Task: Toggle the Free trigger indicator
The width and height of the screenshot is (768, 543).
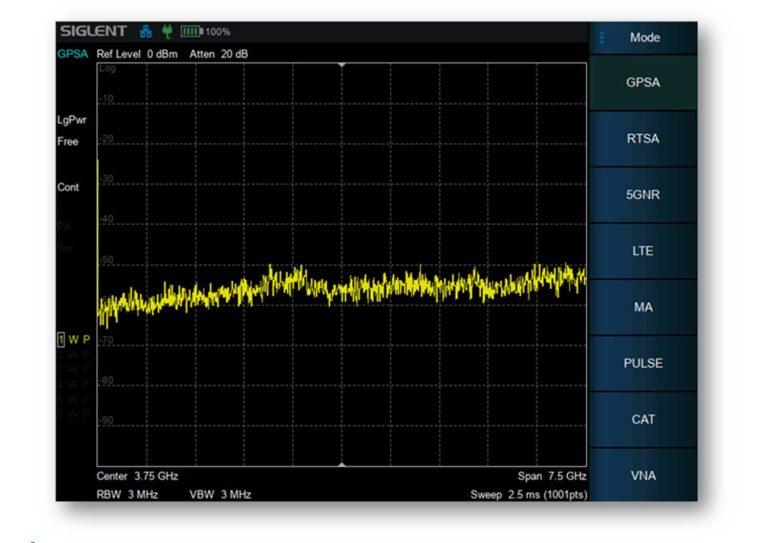Action: click(67, 142)
